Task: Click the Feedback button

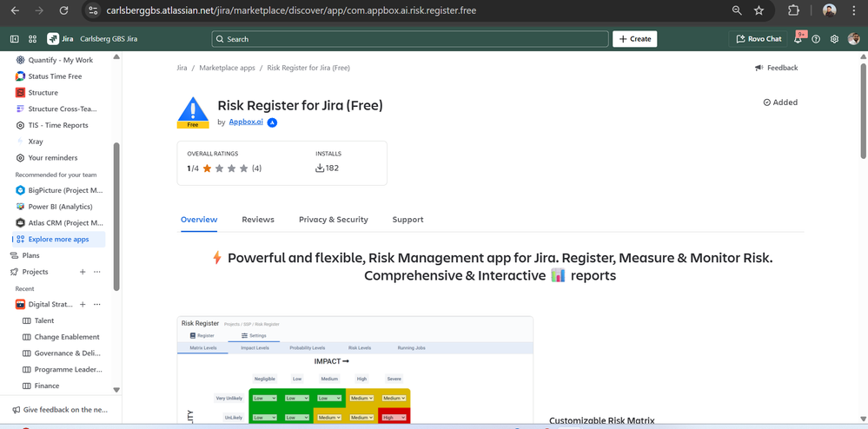Action: (776, 68)
